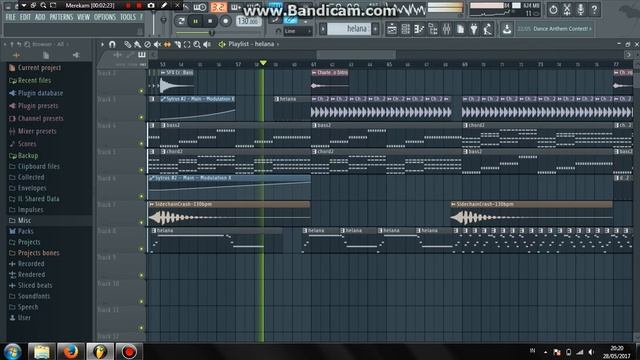This screenshot has width=640, height=360.
Task: Toggle mute light on Track 8
Action: (142, 249)
